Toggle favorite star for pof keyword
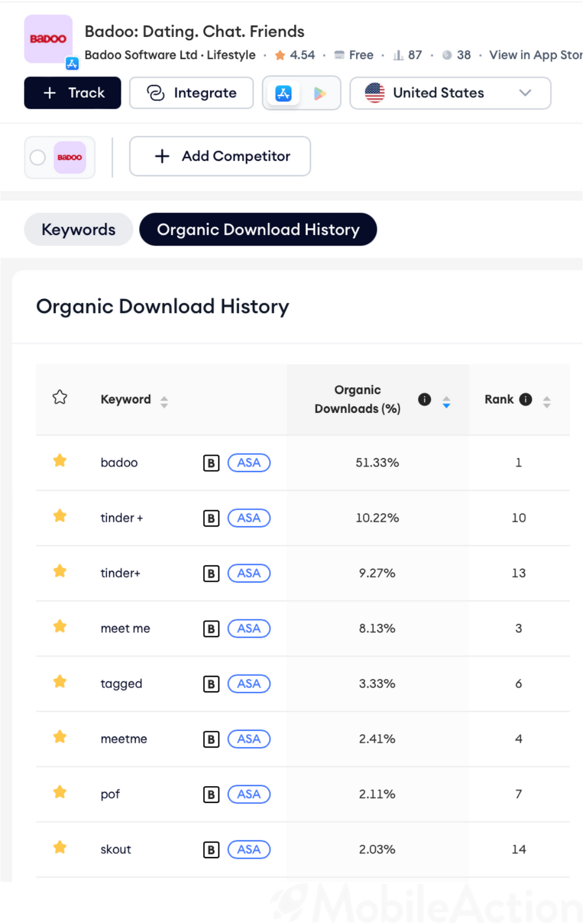583x924 pixels. (60, 792)
